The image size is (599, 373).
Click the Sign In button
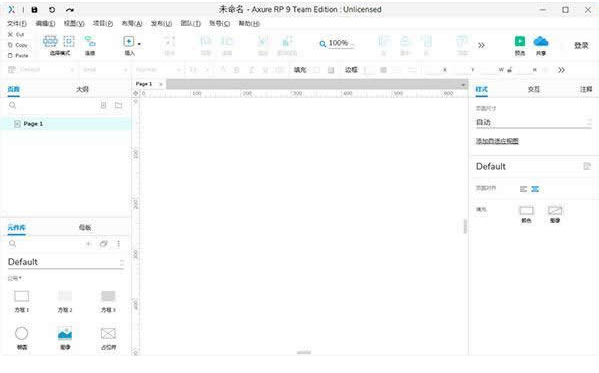pyautogui.click(x=581, y=45)
